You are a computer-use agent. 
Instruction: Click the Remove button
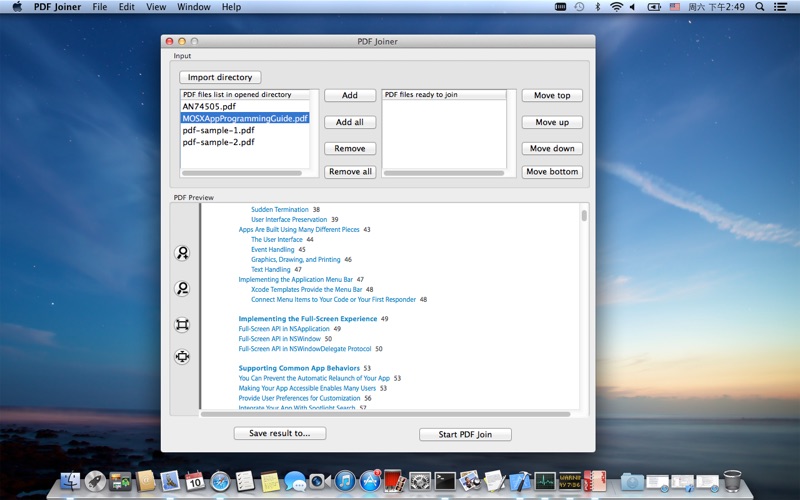(349, 148)
